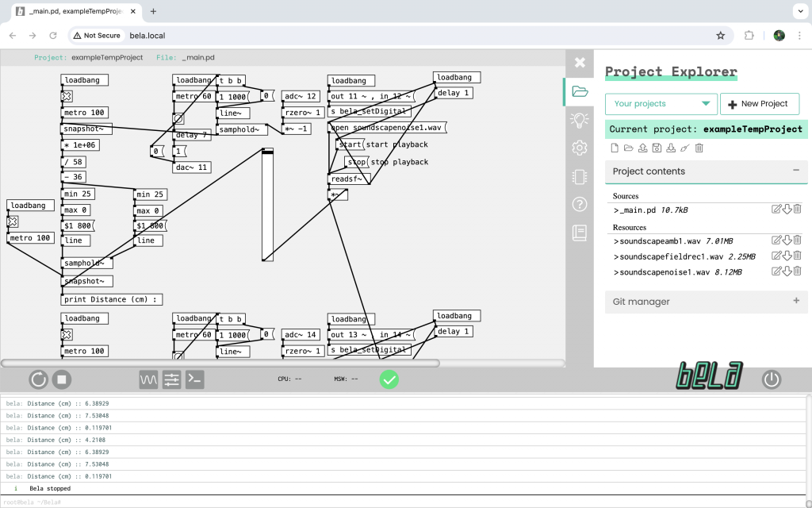Click the Chrome profile avatar
This screenshot has width=812, height=508.
pos(779,36)
